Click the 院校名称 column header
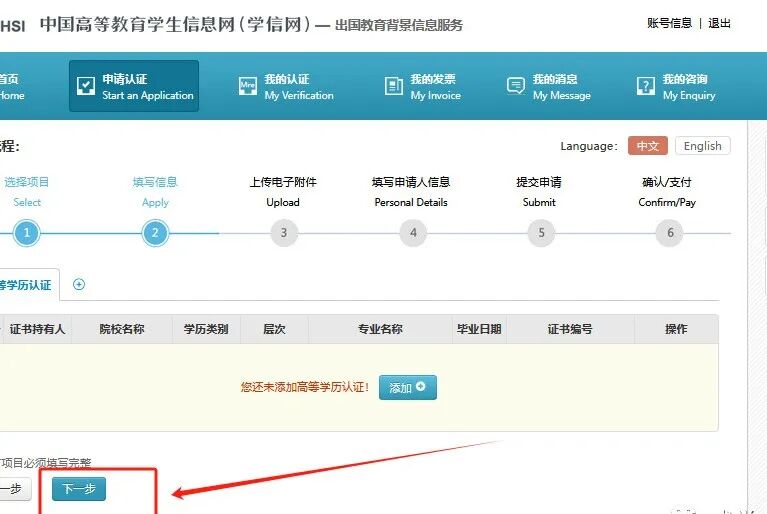 click(x=122, y=329)
